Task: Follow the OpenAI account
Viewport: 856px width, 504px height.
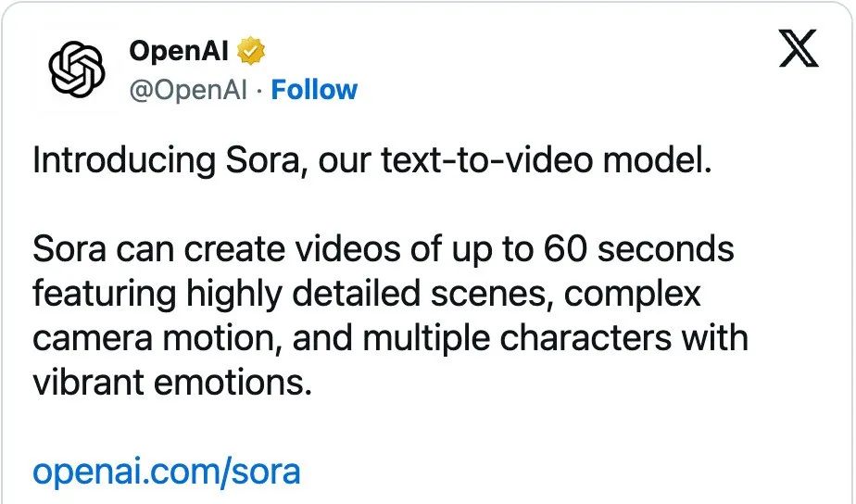Action: pos(314,90)
